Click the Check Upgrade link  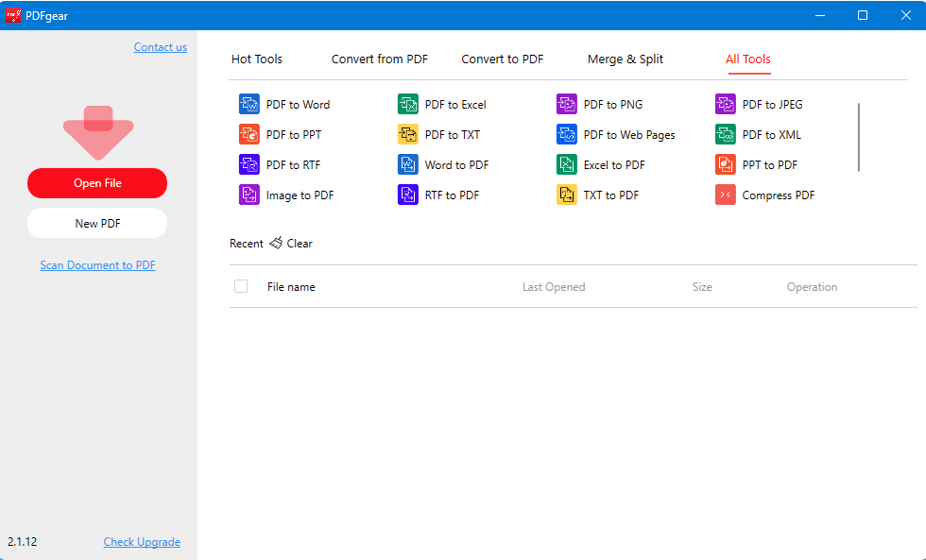(x=142, y=542)
